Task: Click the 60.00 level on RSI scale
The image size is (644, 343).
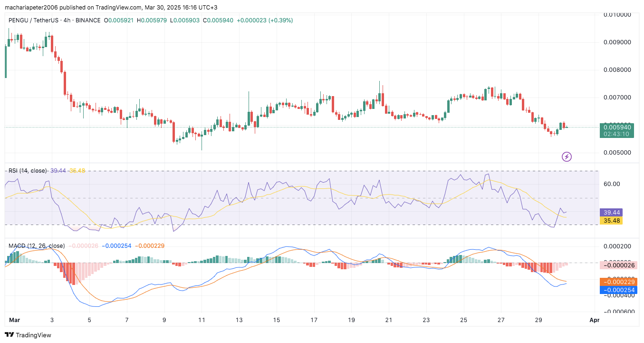Action: (611, 184)
